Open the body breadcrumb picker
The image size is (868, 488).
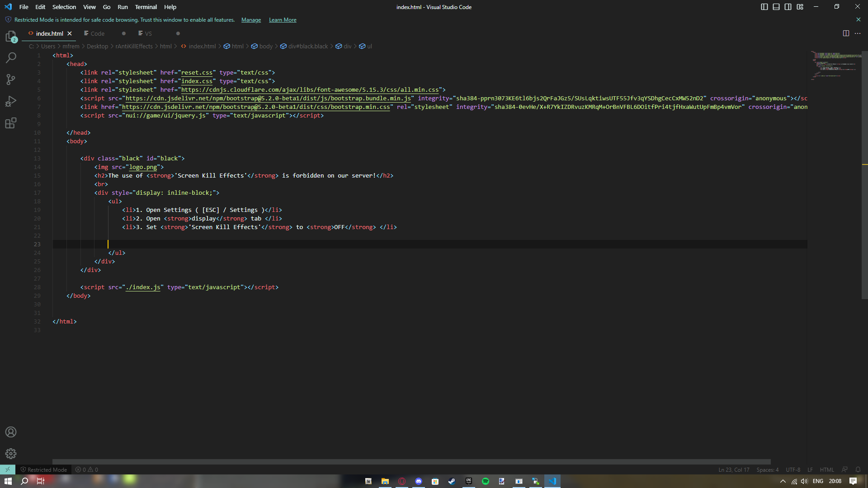click(x=266, y=46)
